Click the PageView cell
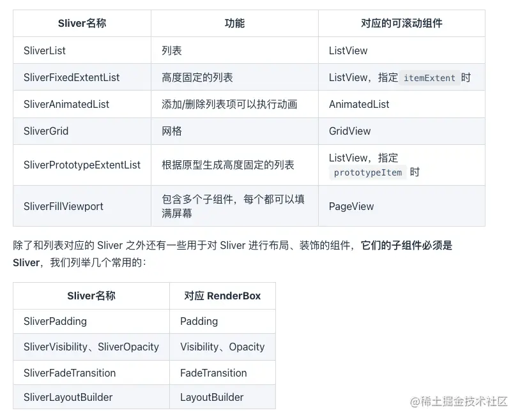 pos(402,206)
